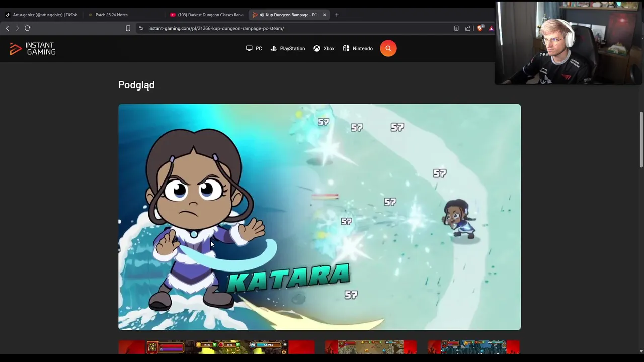Bookmark this page with bookmark icon
Image resolution: width=644 pixels, height=362 pixels.
[128, 28]
